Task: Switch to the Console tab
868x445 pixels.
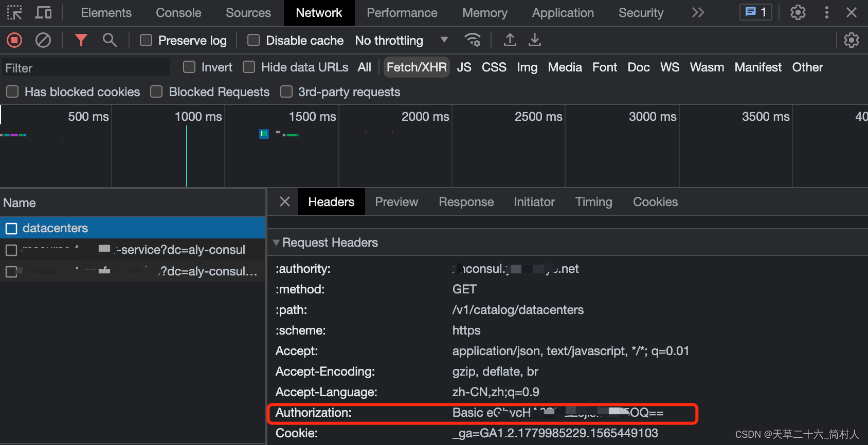Action: pyautogui.click(x=178, y=12)
